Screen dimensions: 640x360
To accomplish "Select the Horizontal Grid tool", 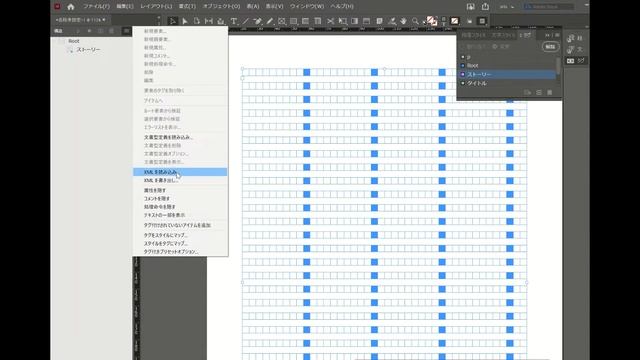I will (x=305, y=21).
